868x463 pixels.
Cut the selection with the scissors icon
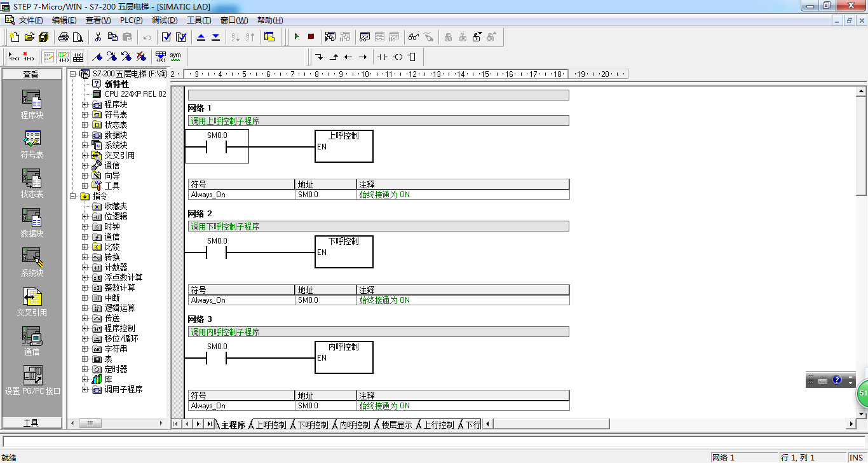pyautogui.click(x=98, y=37)
